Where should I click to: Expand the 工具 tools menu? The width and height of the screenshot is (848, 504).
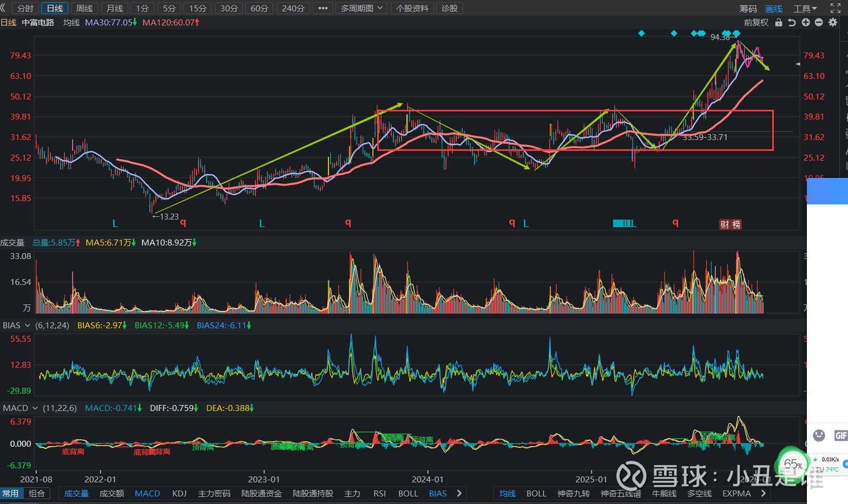pos(805,9)
